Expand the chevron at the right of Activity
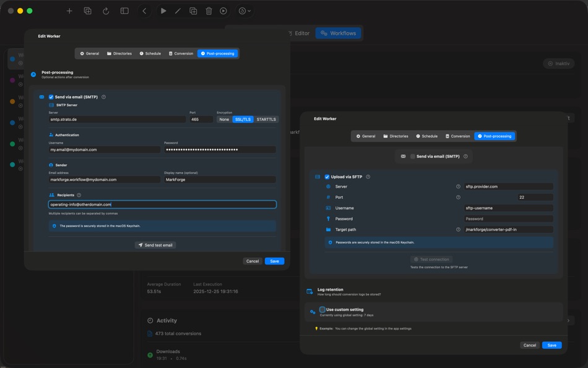 pyautogui.click(x=568, y=320)
